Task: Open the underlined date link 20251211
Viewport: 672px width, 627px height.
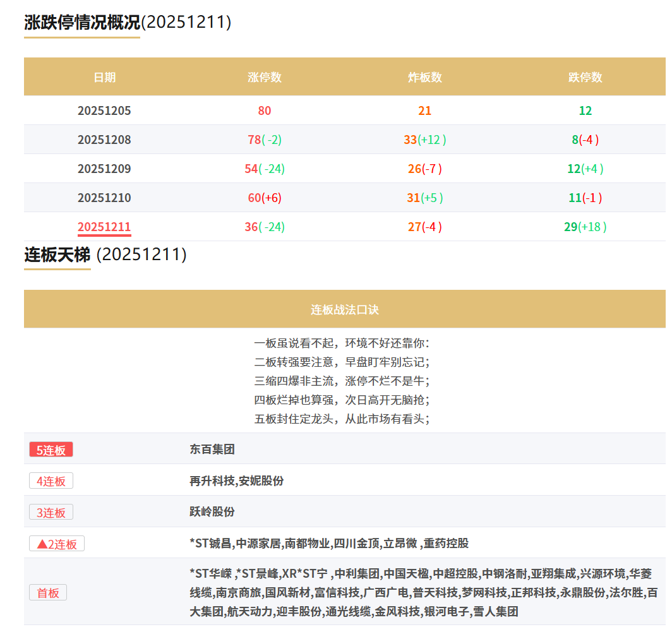Action: point(104,226)
